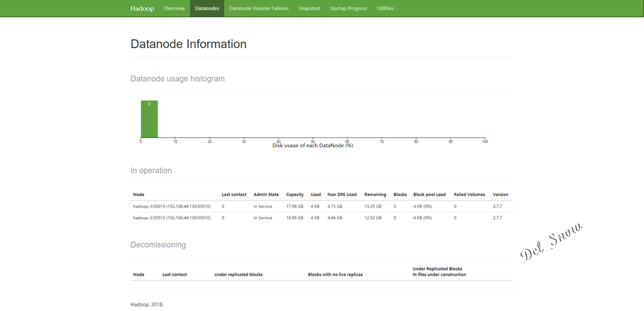Select the Datanodes tab
The height and width of the screenshot is (311, 644).
(207, 9)
